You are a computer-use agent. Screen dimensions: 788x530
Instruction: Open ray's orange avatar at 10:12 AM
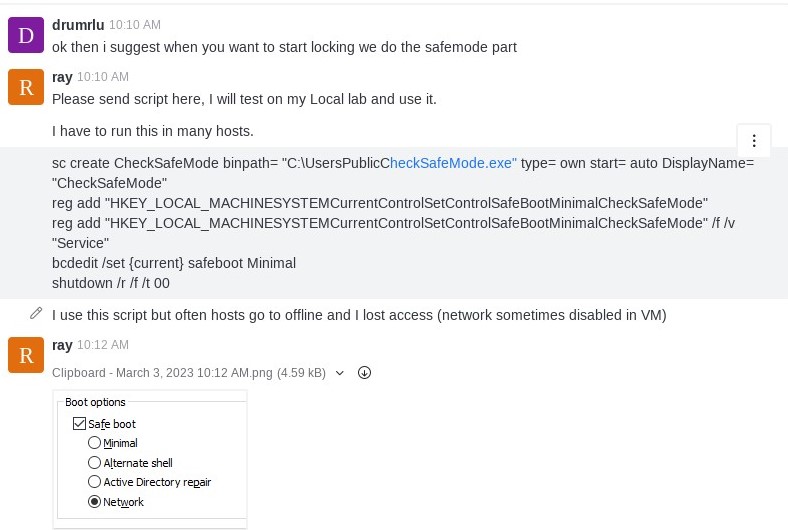pyautogui.click(x=26, y=355)
